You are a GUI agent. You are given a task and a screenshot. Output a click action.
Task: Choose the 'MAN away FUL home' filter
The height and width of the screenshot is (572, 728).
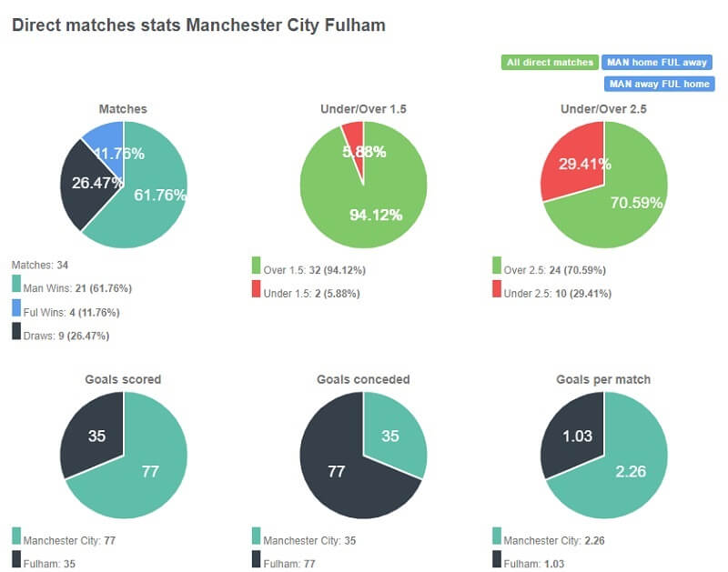coord(661,83)
